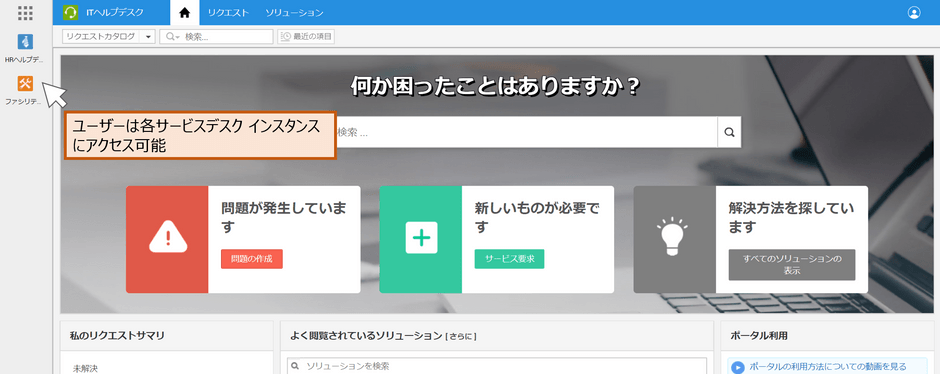The height and width of the screenshot is (374, 940).
Task: Click the 問題の作成 button
Action: pyautogui.click(x=252, y=259)
